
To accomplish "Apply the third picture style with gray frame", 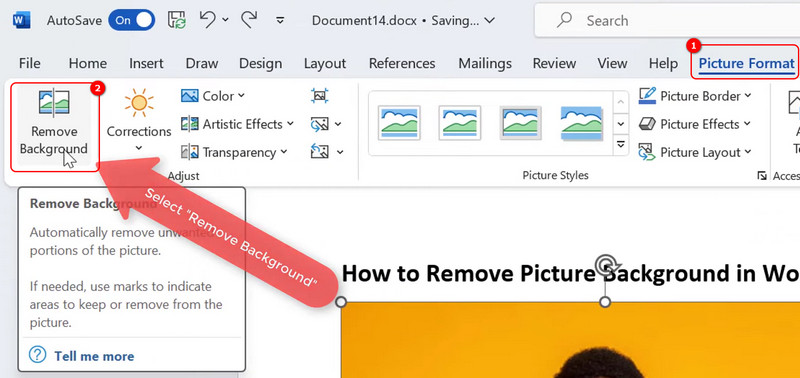I will [520, 123].
